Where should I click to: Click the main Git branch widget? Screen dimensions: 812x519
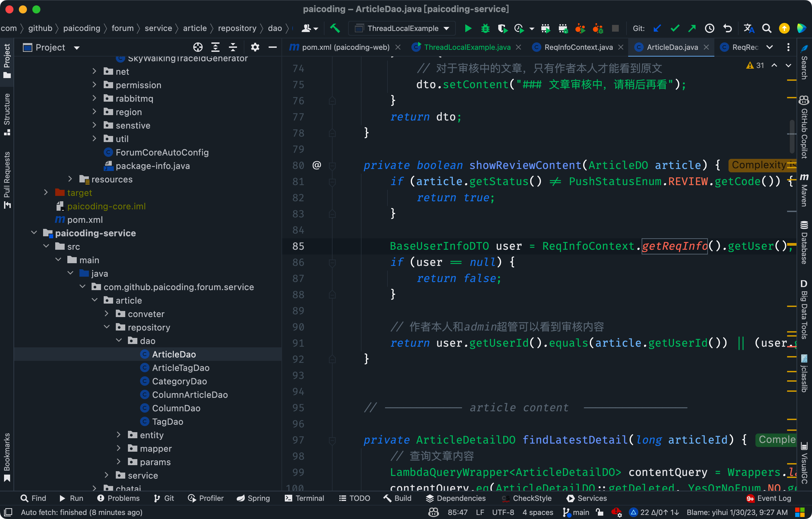576,512
